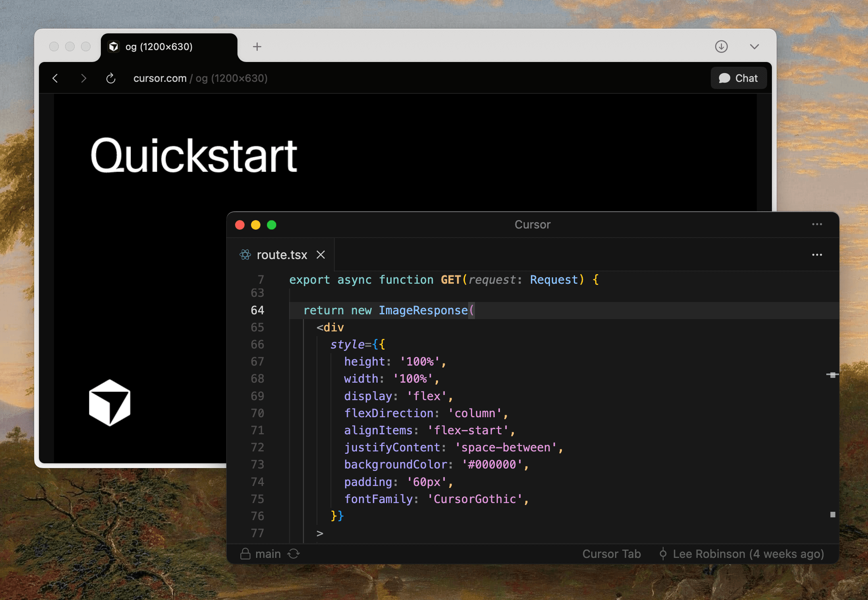Close the route.tsx tab
This screenshot has height=600, width=868.
tap(321, 255)
